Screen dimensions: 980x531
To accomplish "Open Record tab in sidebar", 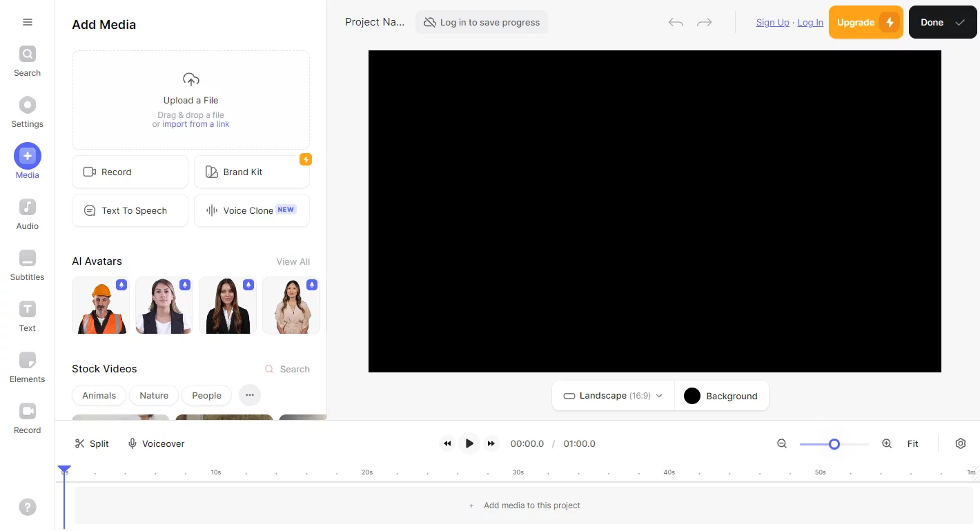I will (28, 418).
